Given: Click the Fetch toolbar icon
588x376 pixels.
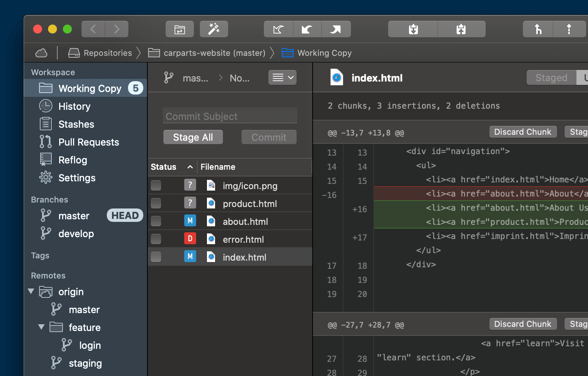Looking at the screenshot, I should click(278, 29).
